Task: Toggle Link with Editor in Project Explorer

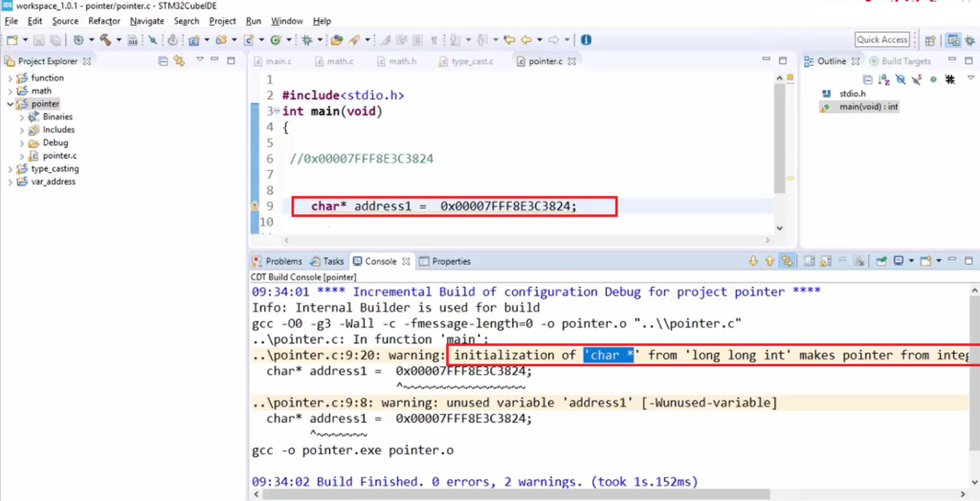Action: [x=179, y=61]
